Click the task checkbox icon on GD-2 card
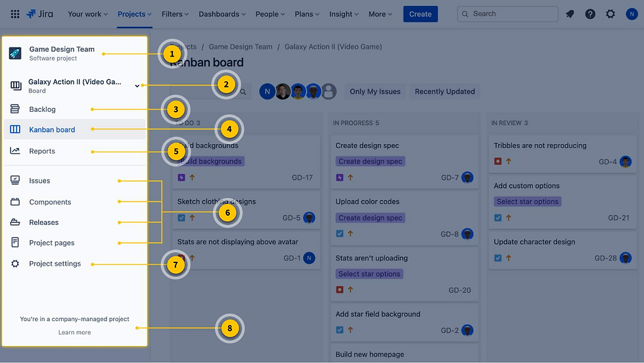Image resolution: width=644 pixels, height=363 pixels. pyautogui.click(x=340, y=329)
